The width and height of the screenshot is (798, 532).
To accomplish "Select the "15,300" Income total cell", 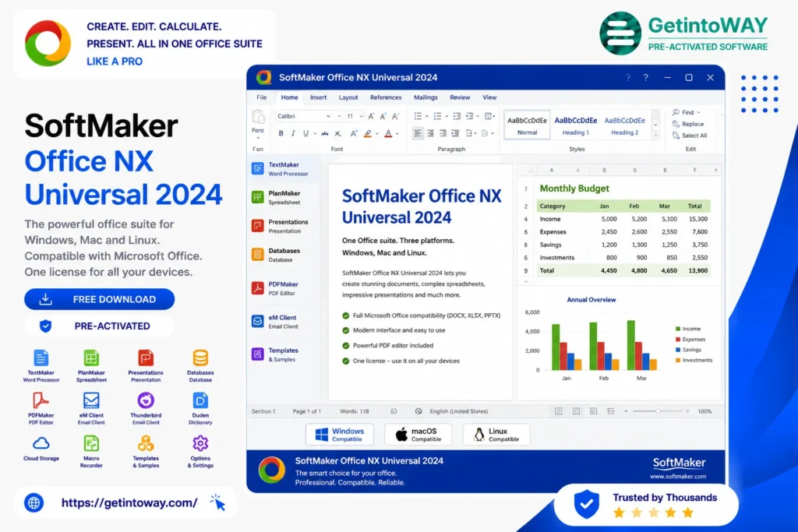I will (x=697, y=219).
